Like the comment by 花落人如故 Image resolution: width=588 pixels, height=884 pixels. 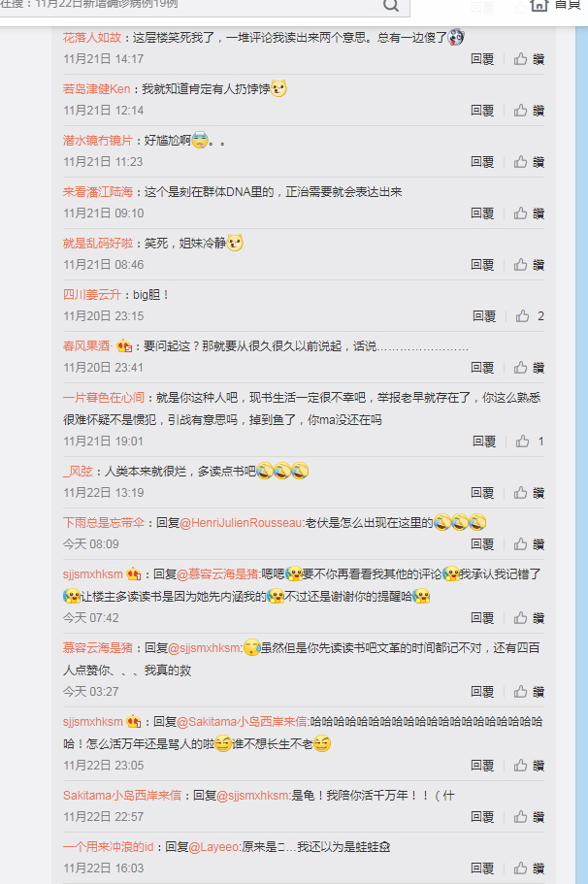pyautogui.click(x=529, y=59)
